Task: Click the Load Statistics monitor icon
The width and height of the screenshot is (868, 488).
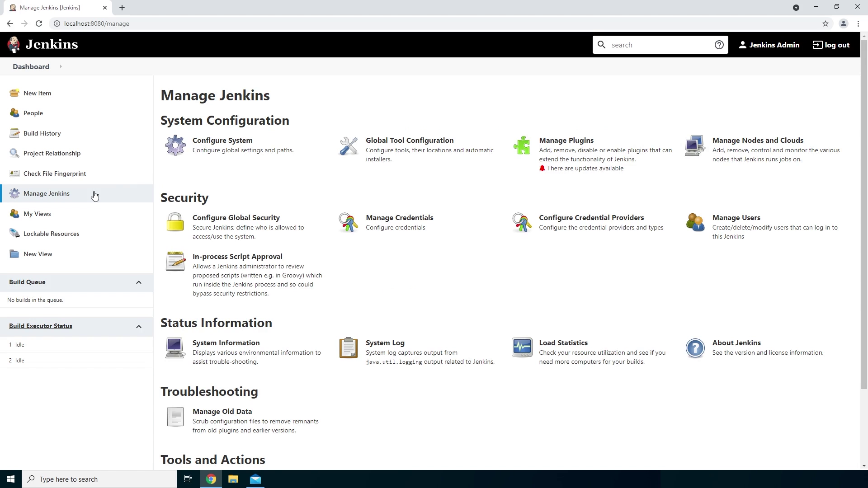Action: click(522, 347)
